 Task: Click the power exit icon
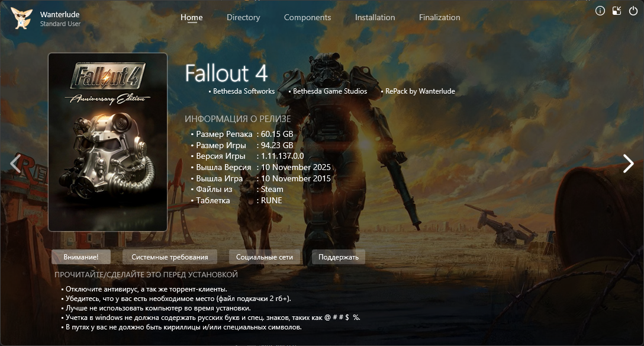(633, 11)
